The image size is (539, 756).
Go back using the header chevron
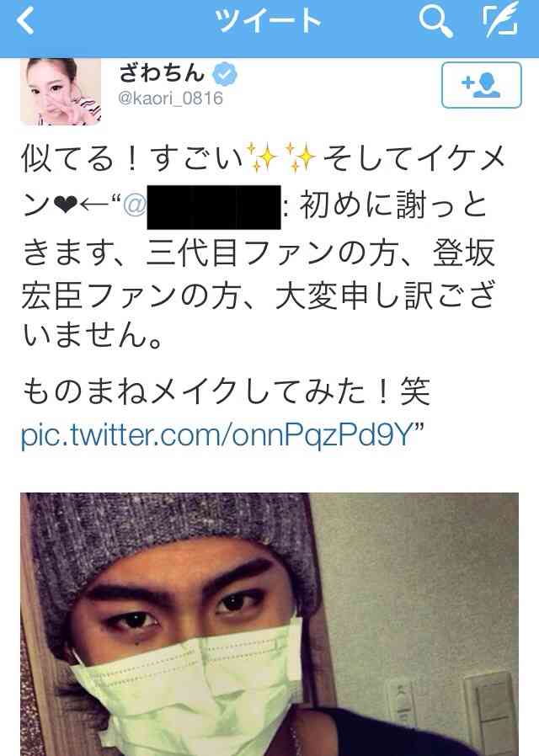(x=25, y=22)
